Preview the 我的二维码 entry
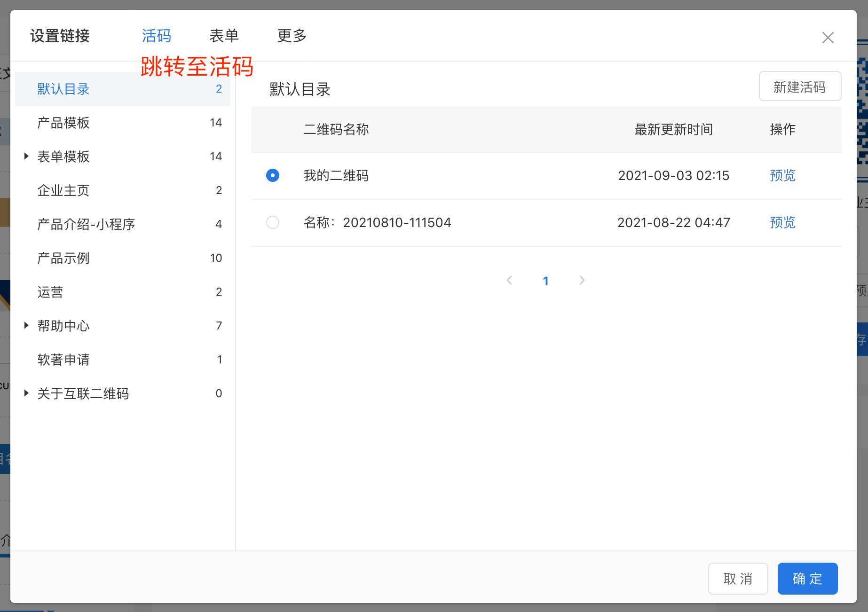 pos(782,175)
